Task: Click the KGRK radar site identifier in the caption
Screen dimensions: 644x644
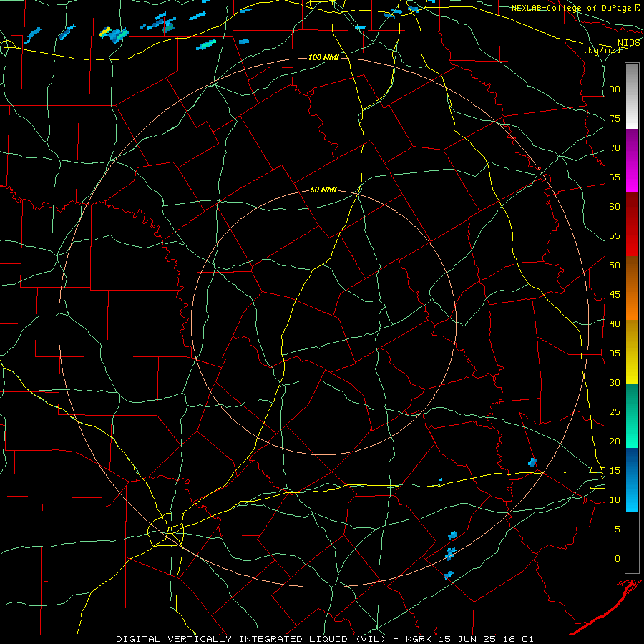Action: pos(419,639)
